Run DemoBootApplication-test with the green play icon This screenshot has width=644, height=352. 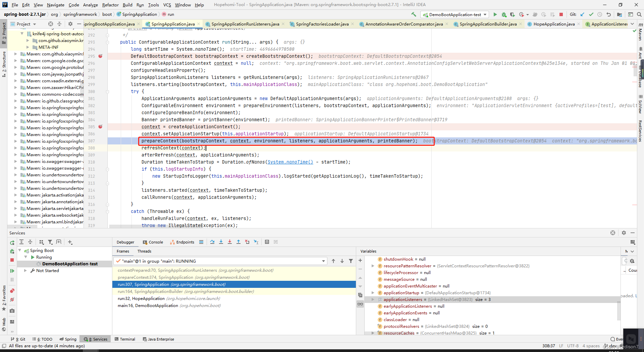(x=495, y=14)
